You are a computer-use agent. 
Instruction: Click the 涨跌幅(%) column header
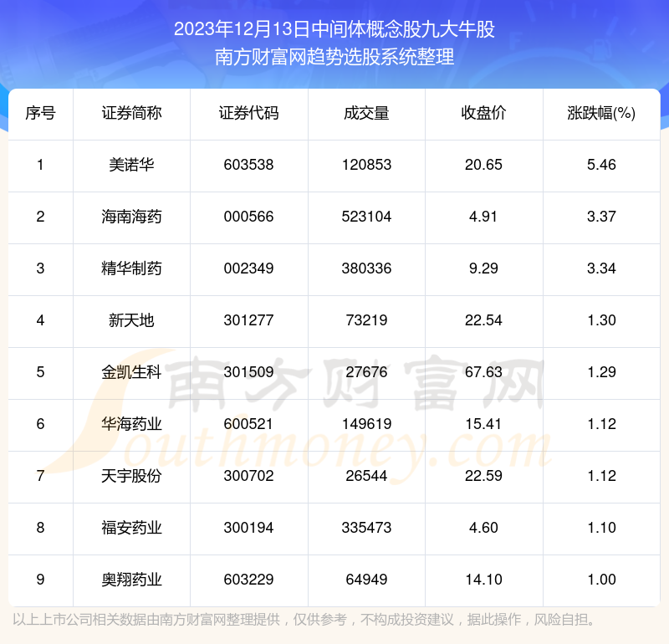tap(601, 114)
